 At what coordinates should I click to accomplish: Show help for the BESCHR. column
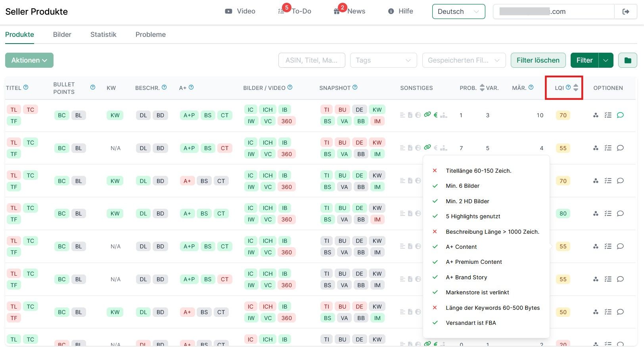pos(164,87)
